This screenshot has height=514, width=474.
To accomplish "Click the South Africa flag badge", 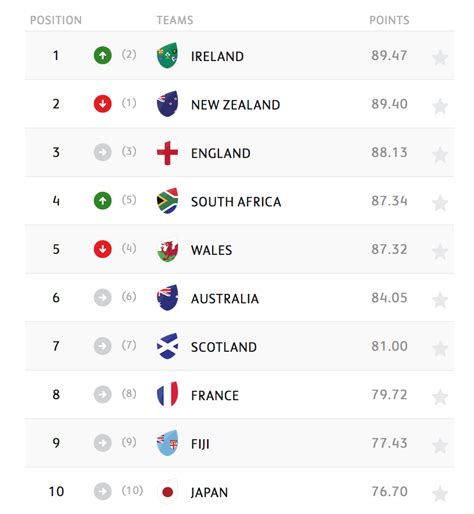I will (167, 201).
